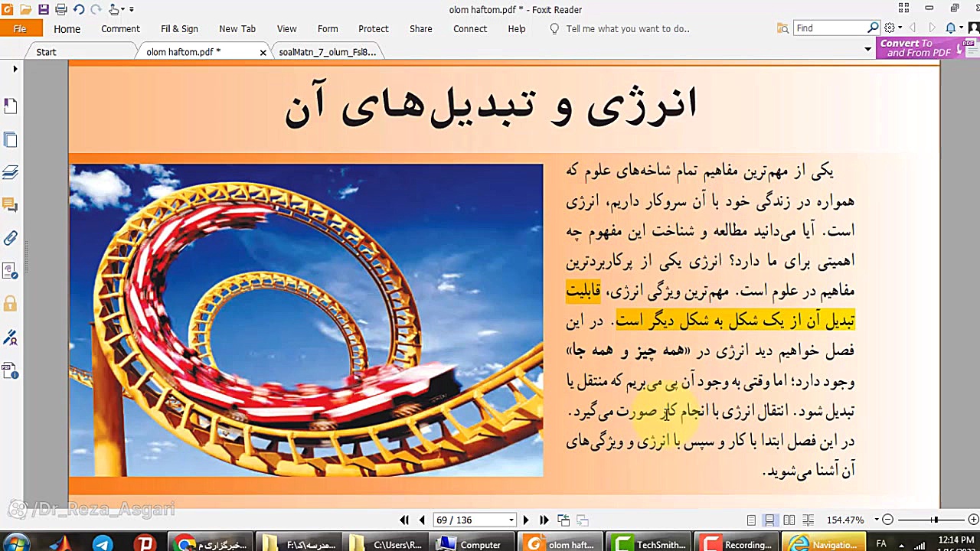The height and width of the screenshot is (551, 980).
Task: Select single page view mode
Action: [751, 520]
